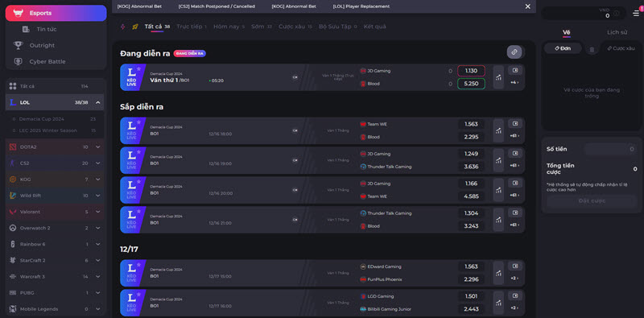Viewport: 644px width, 318px height.
Task: Switch to the Sớm tab
Action: click(261, 27)
